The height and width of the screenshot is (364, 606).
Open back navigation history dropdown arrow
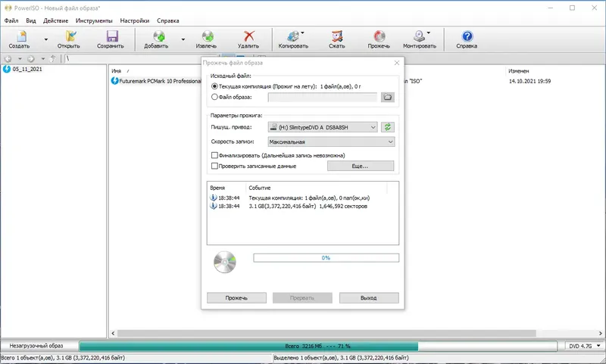coord(20,59)
